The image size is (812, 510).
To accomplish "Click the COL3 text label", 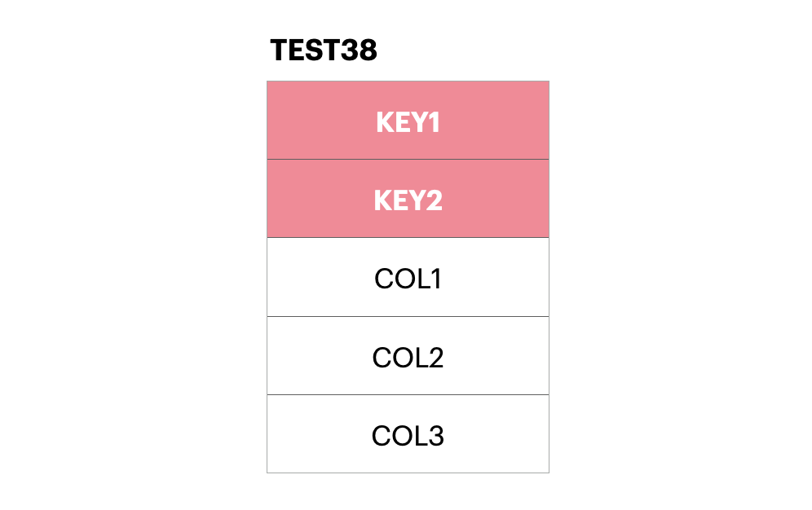I will [408, 436].
